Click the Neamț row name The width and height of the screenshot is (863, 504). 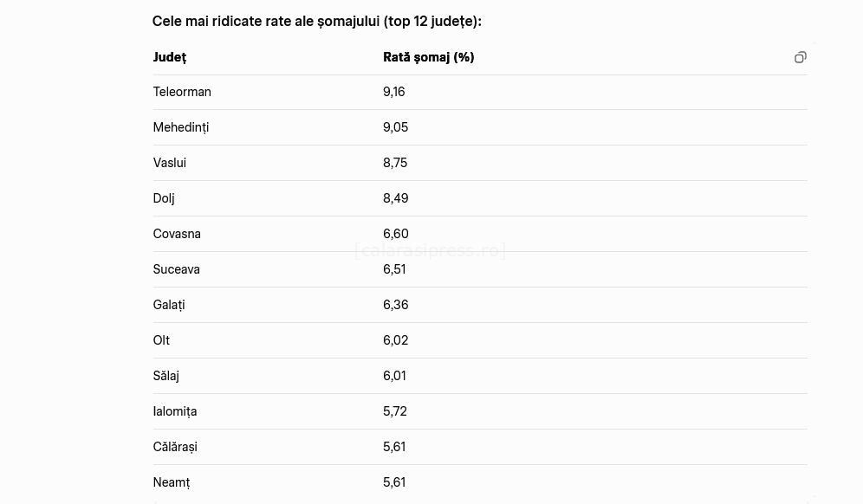click(171, 482)
